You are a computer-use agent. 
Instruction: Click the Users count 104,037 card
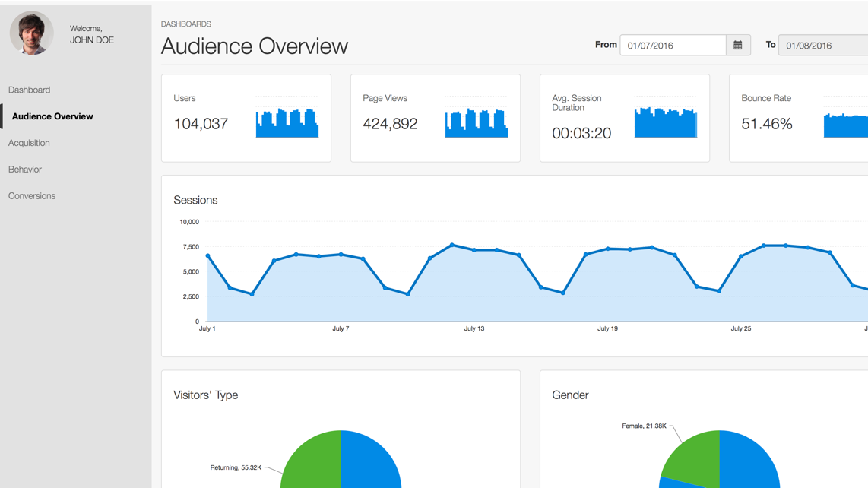point(201,124)
